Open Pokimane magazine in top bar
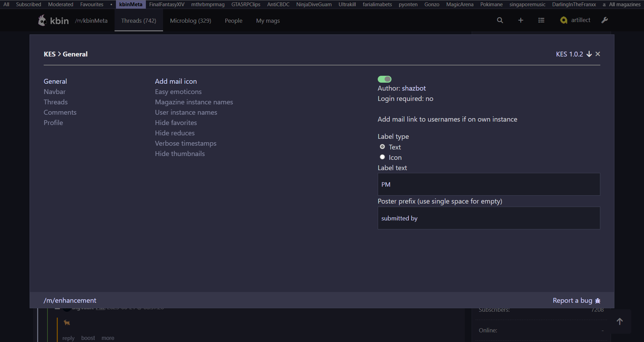 pyautogui.click(x=491, y=4)
